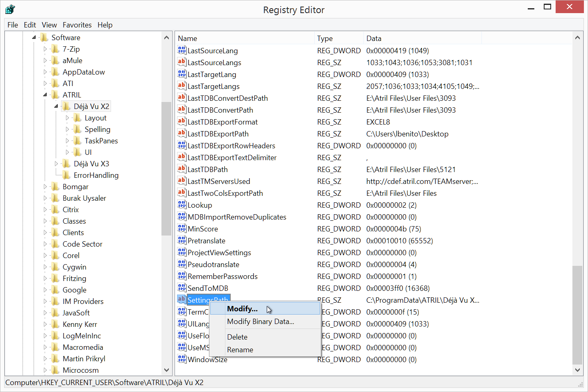Click tree pane scroll-down arrow

166,369
